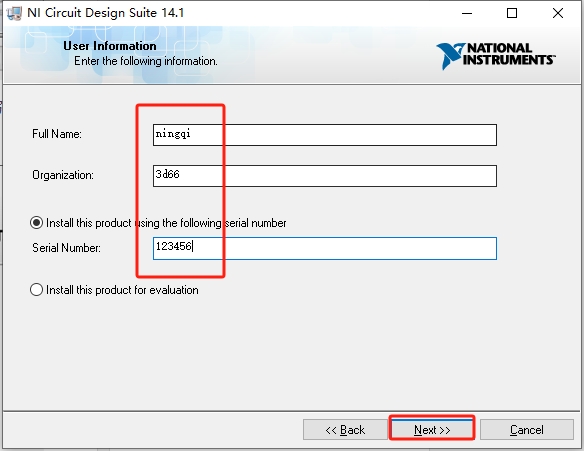Screen dimensions: 584x451
Task: Click the window title text 'NI Circuit Design Suite 14.1'
Action: click(x=105, y=13)
